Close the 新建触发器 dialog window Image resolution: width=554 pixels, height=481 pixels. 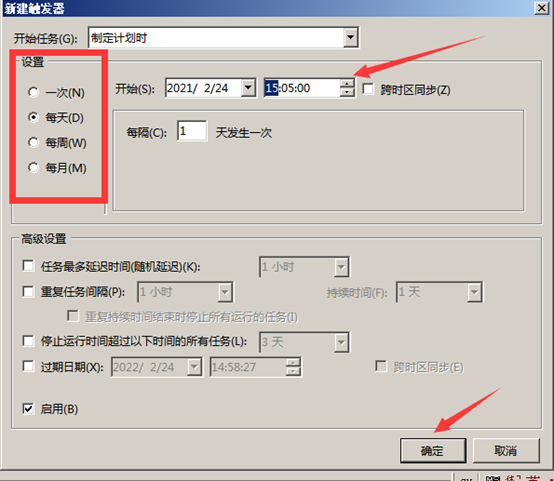[x=541, y=7]
